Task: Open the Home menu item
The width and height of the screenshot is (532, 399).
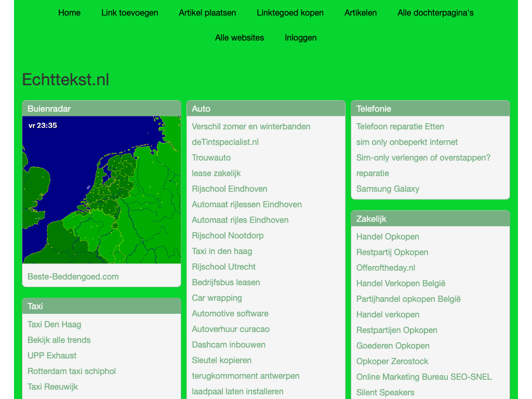Action: 69,12
